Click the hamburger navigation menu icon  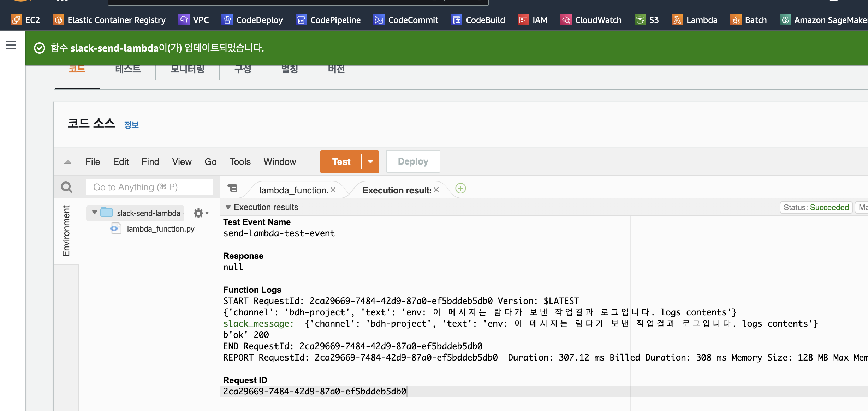11,45
